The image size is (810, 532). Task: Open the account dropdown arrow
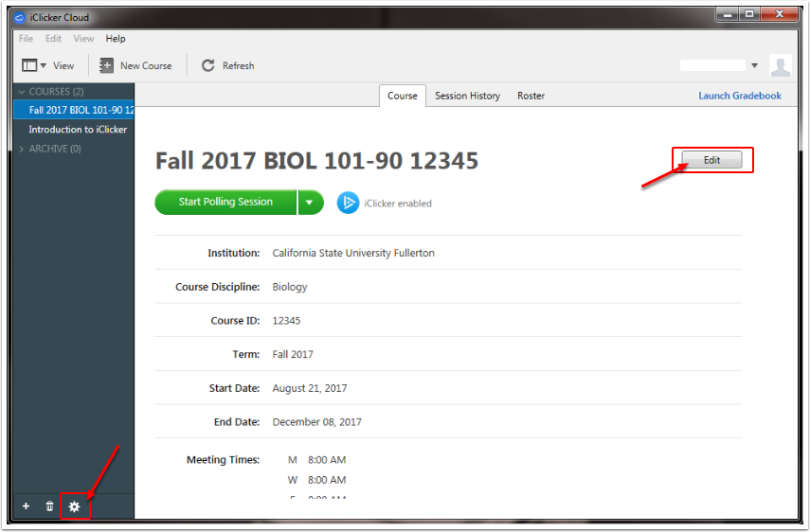point(754,65)
